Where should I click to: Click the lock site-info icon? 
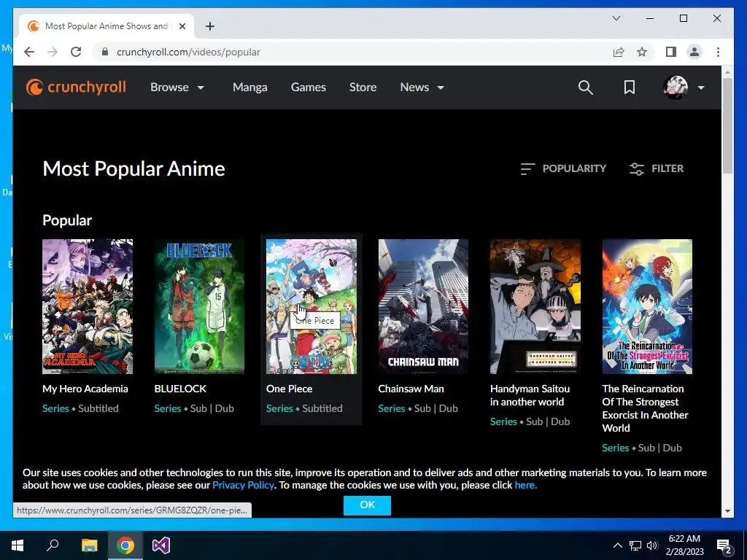[x=105, y=52]
